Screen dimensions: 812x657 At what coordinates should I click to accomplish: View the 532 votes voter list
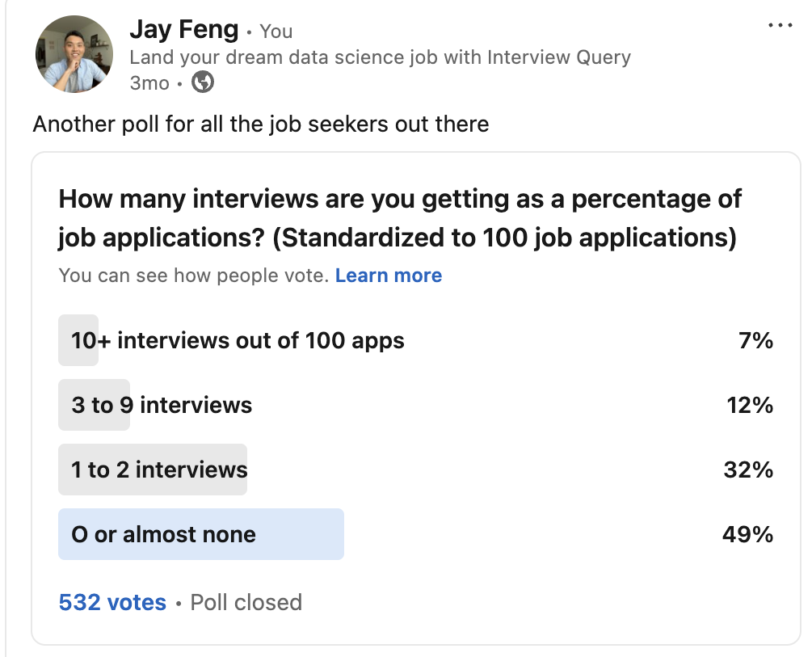pos(112,602)
